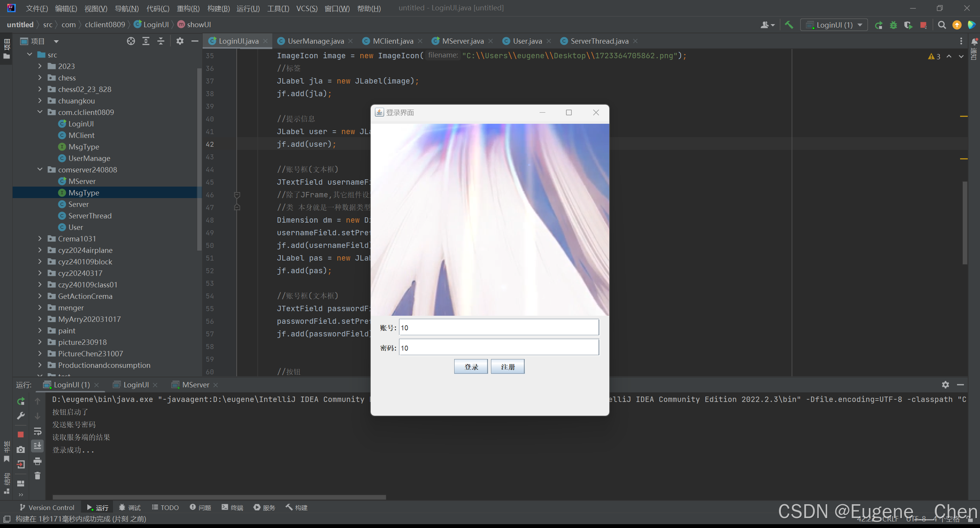Click the 登录 button in login window
Image resolution: width=980 pixels, height=528 pixels.
pyautogui.click(x=471, y=367)
